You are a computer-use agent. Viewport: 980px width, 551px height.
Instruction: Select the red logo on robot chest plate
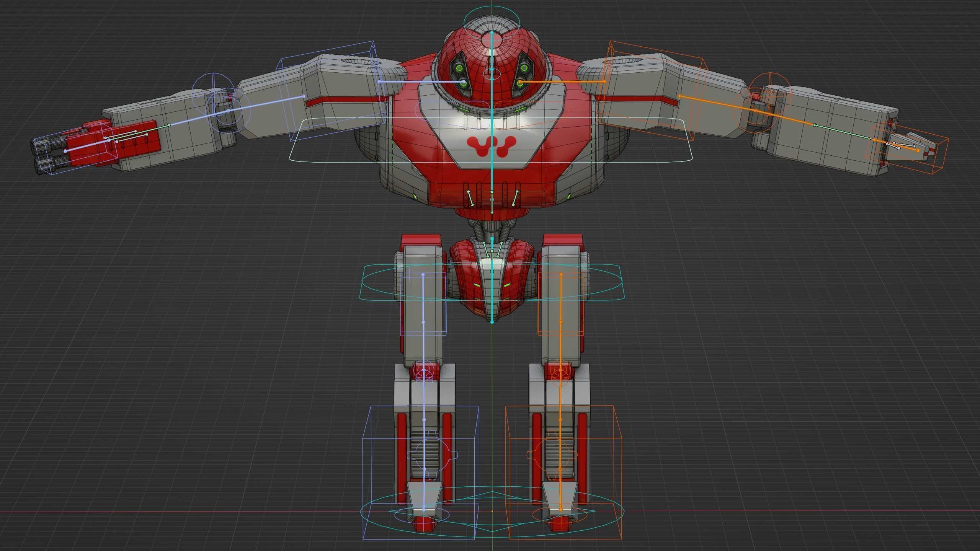(x=492, y=147)
